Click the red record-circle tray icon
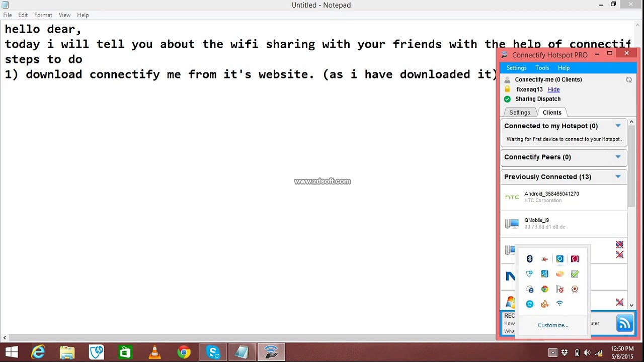Screen dimensions: 644x362 (575, 289)
